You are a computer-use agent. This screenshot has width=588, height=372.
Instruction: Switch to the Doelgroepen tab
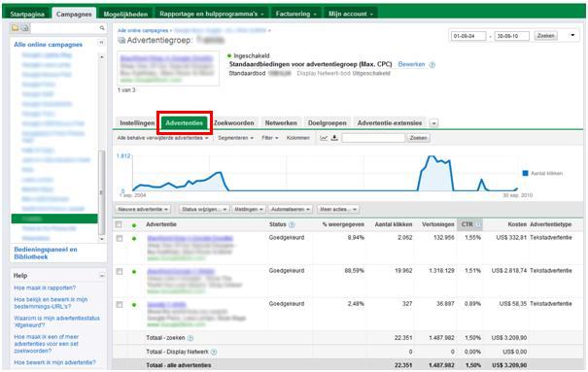click(327, 123)
